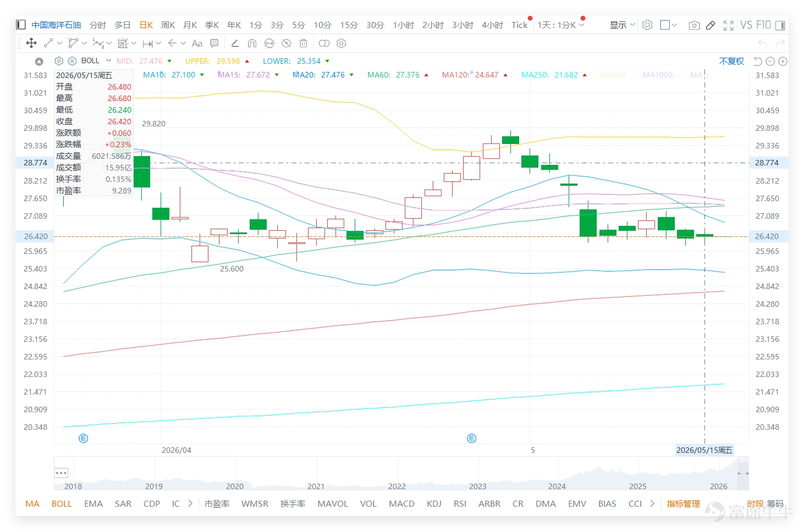The image size is (804, 532).
Task: Open wave tool options chevron
Action: tap(109, 43)
